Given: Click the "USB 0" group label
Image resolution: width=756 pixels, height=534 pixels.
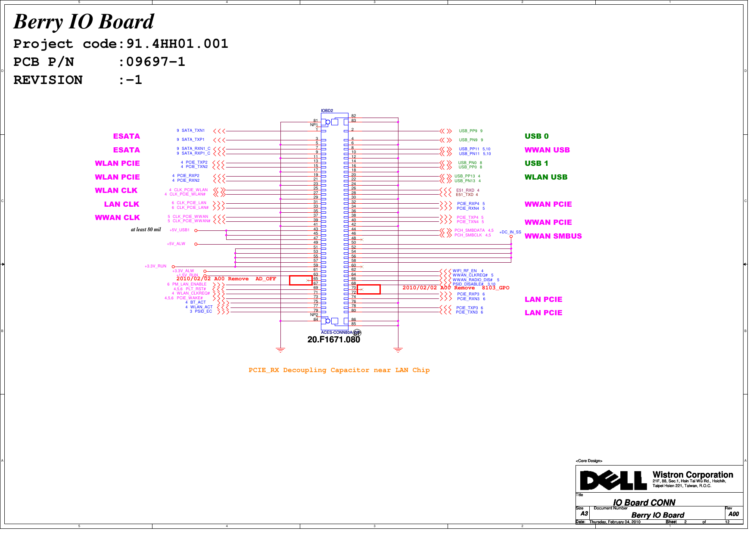Looking at the screenshot, I should coord(536,136).
